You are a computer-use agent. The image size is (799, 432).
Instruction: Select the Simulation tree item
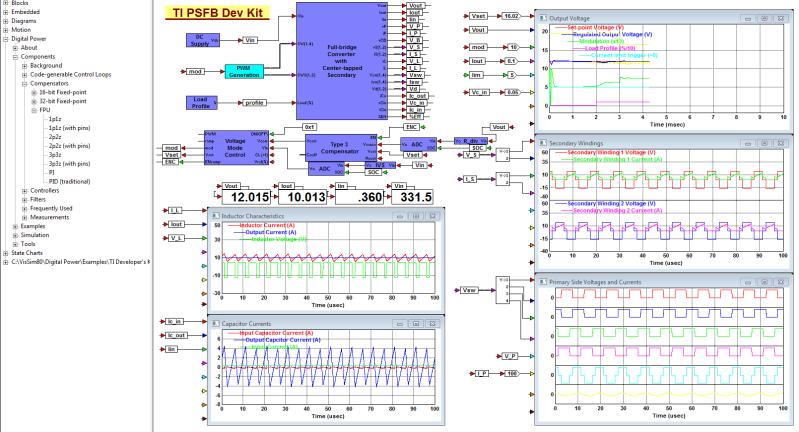tap(35, 235)
